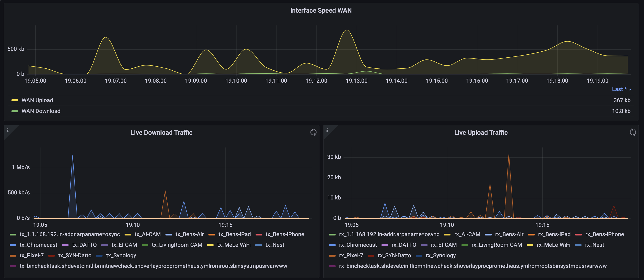The image size is (644, 280).
Task: Open info icon on Live Upload Traffic panel
Action: 327,130
